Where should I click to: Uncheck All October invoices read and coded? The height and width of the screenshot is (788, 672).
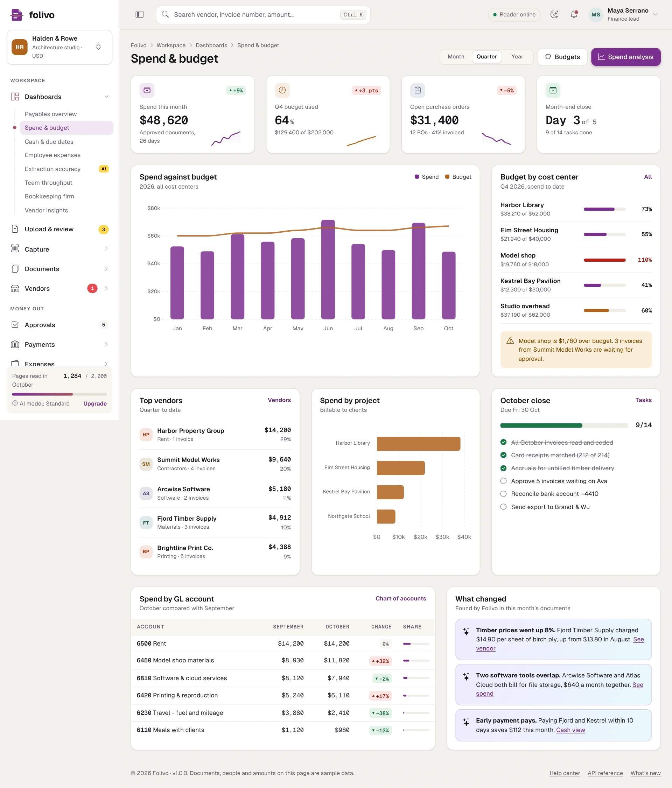(504, 442)
